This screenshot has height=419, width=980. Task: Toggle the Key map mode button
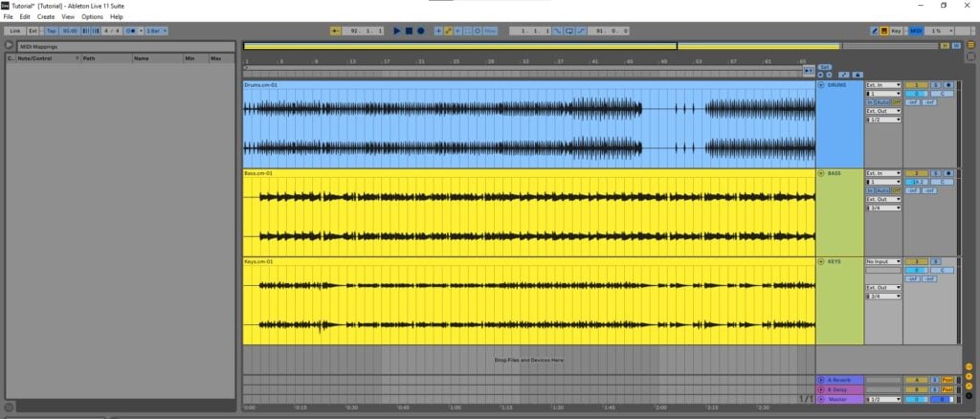896,31
